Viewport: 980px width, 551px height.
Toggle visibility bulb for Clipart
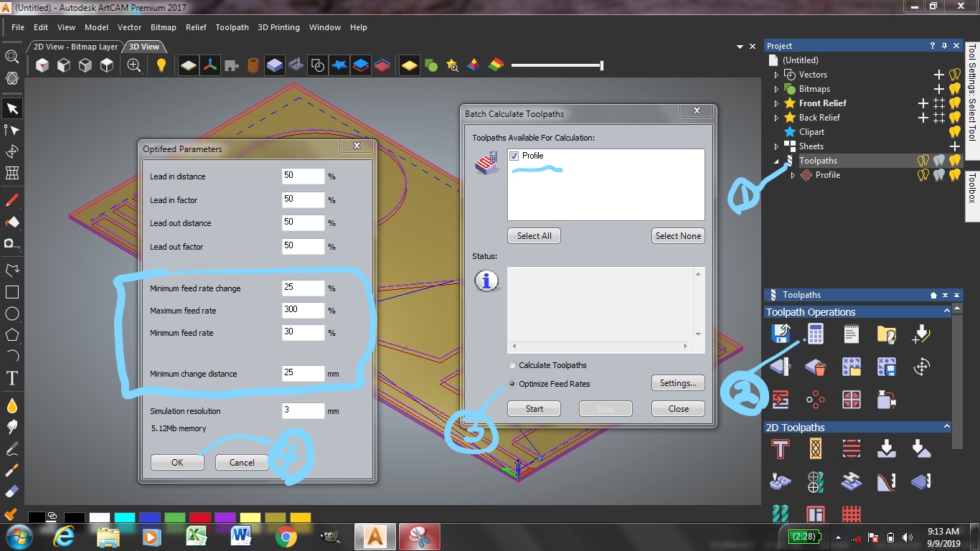955,132
